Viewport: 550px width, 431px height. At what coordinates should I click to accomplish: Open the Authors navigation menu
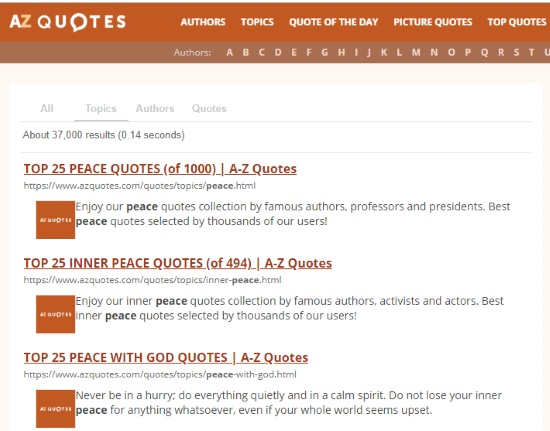pyautogui.click(x=203, y=22)
